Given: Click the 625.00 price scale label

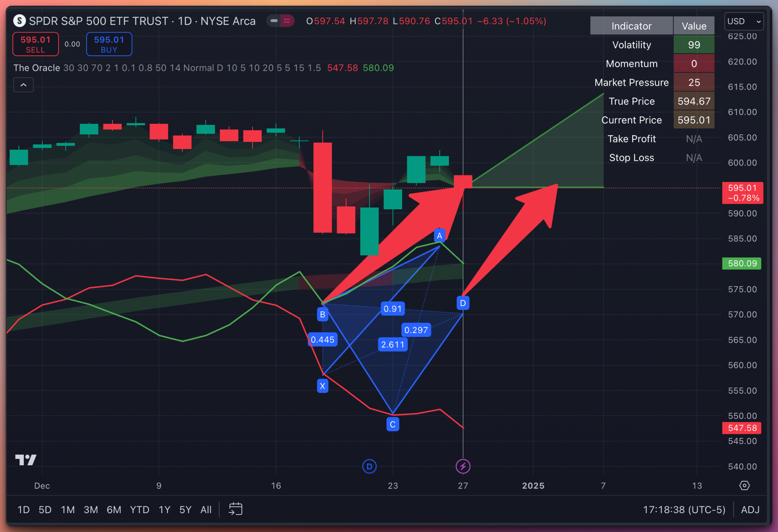Looking at the screenshot, I should (742, 36).
